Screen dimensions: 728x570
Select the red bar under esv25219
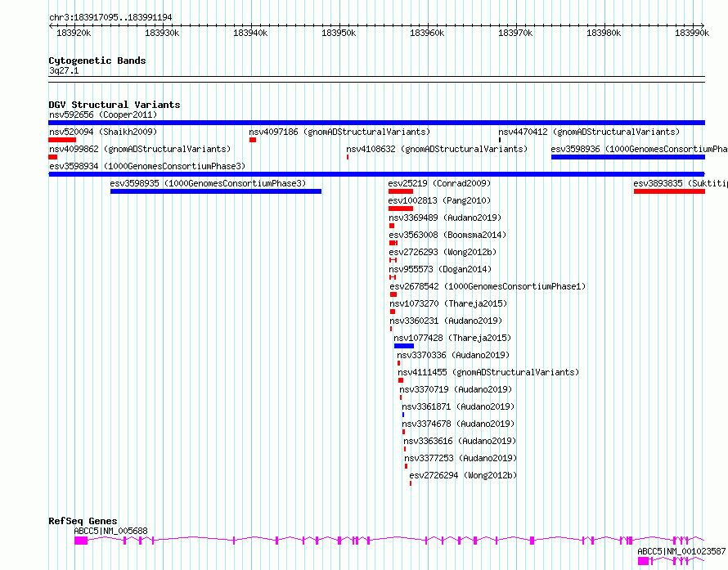pos(401,191)
